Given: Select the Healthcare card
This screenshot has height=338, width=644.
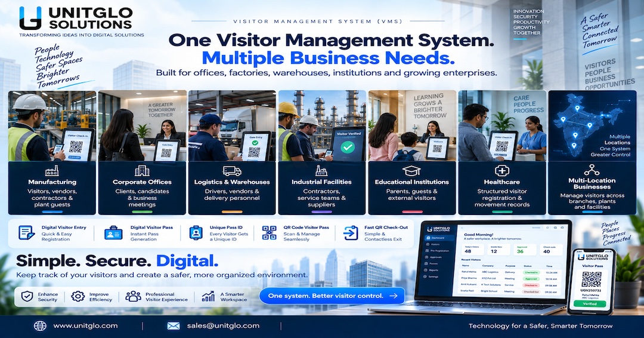Looking at the screenshot, I should (502, 152).
